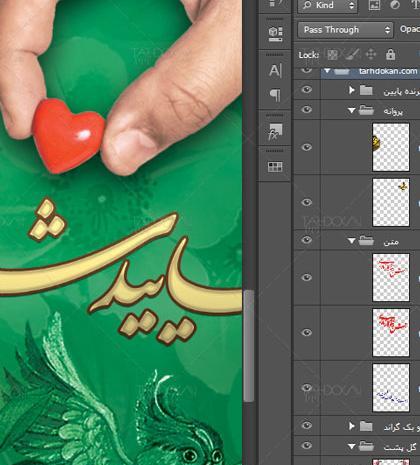Image resolution: width=420 pixels, height=465 pixels.
Task: Hide the پرنده پایین group
Action: tap(307, 90)
